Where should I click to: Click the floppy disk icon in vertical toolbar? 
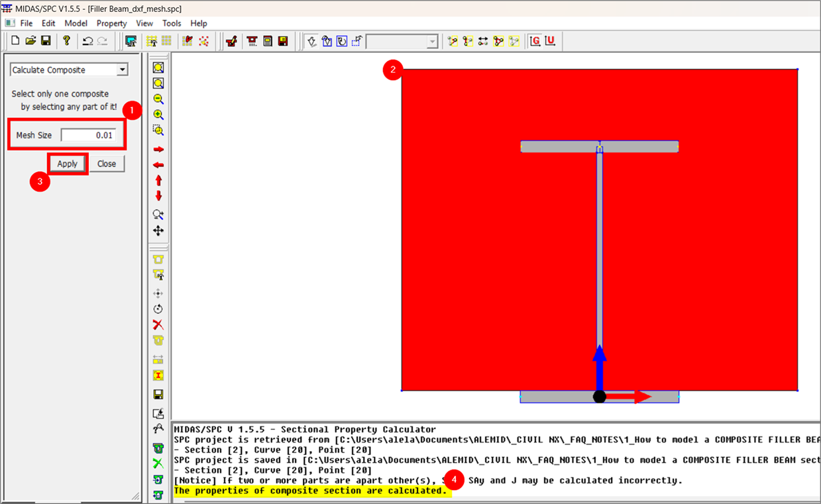click(x=158, y=395)
